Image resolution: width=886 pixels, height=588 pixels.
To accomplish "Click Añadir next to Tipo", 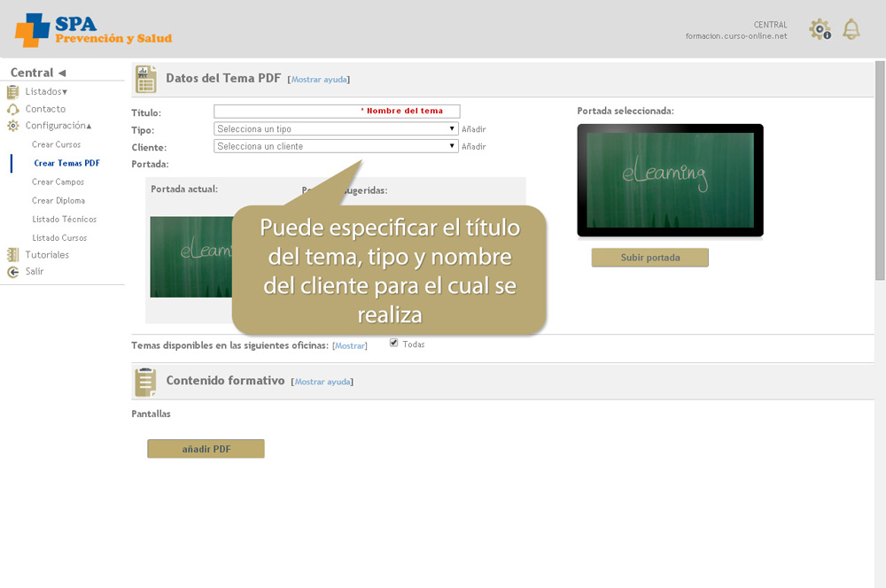I will click(x=473, y=129).
